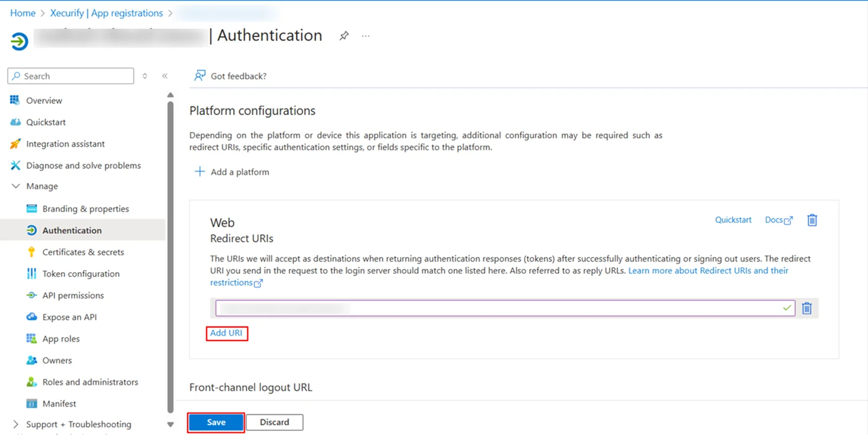
Task: Open Diagnose and solve problems page
Action: (x=83, y=166)
